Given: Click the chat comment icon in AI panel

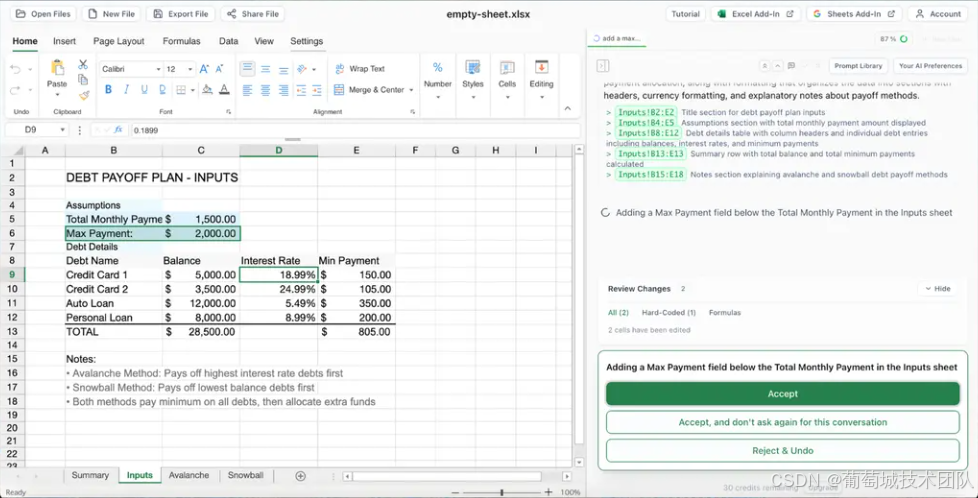Looking at the screenshot, I should pos(792,66).
